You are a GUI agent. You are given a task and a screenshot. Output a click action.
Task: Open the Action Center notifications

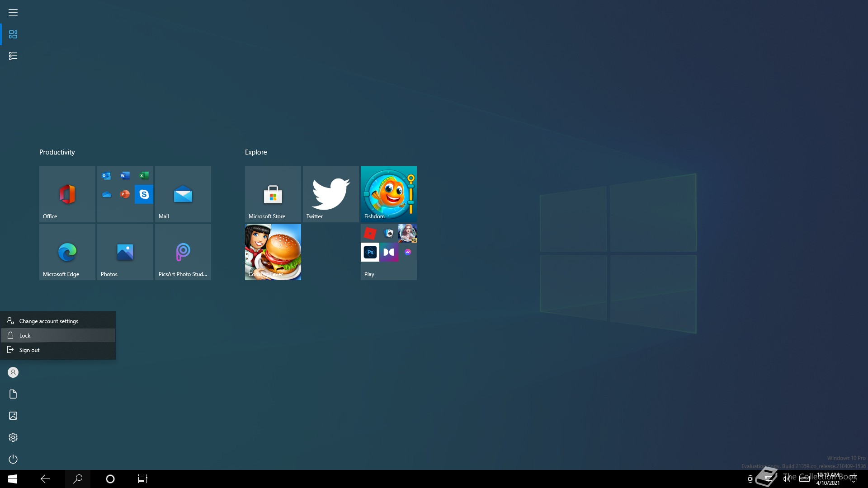tap(854, 479)
